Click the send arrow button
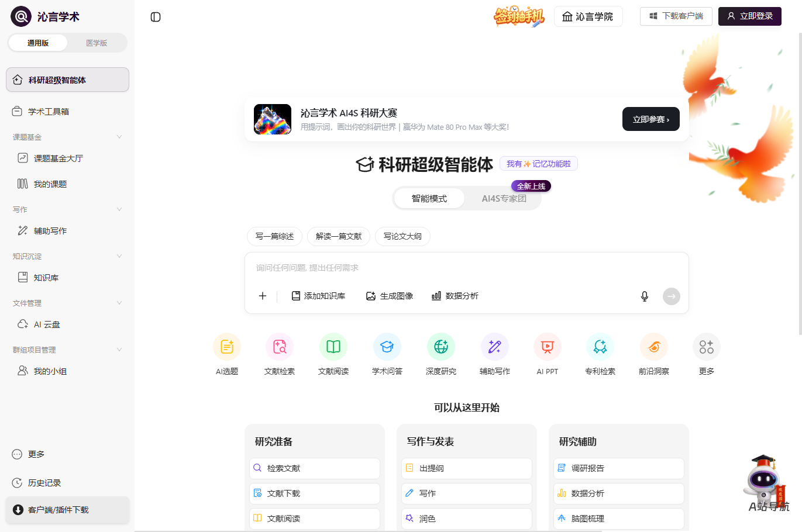The width and height of the screenshot is (802, 532). coord(672,296)
